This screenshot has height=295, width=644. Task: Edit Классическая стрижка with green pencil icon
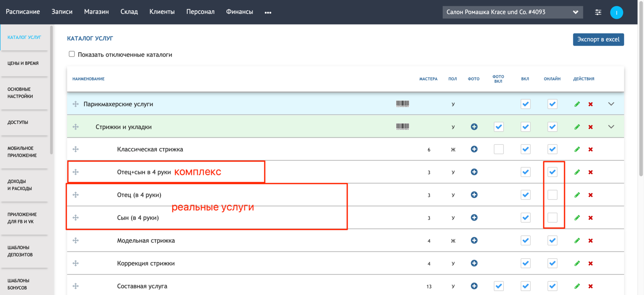pyautogui.click(x=577, y=149)
